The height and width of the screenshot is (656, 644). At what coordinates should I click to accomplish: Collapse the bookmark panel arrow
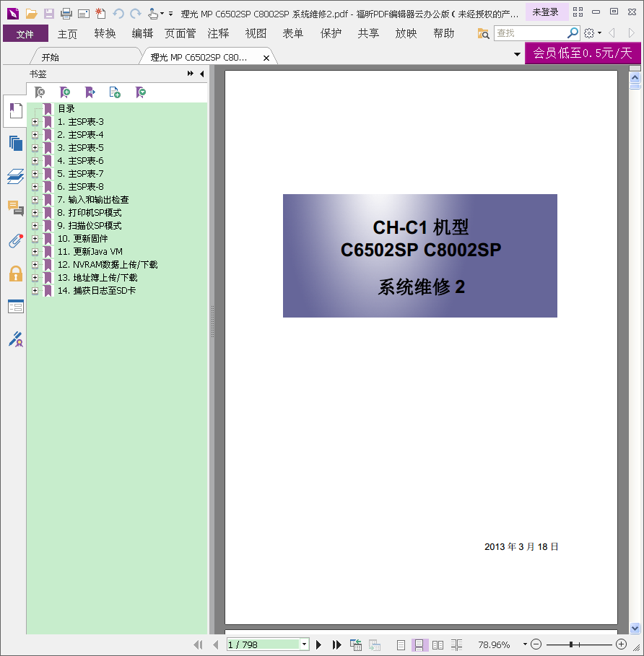click(202, 74)
